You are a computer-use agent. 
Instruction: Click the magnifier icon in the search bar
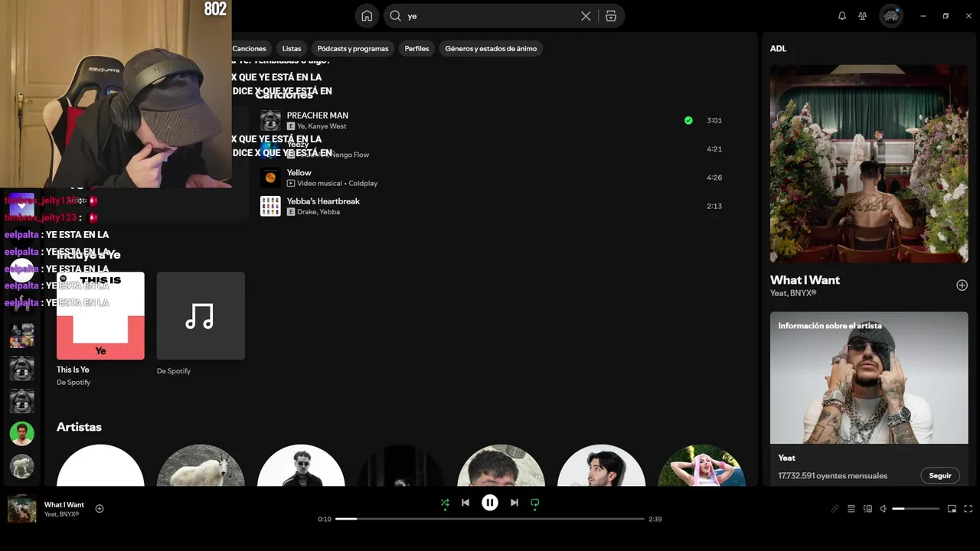(396, 16)
